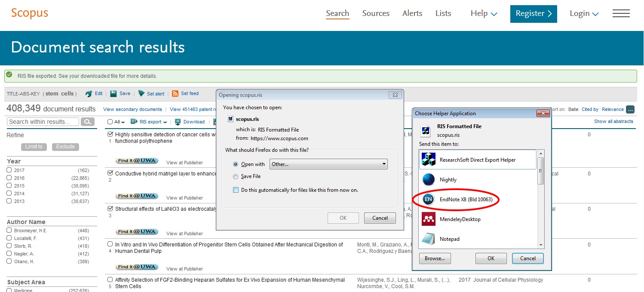Select the ResearchSoft Direct Export Helper icon
The image size is (644, 292).
pyautogui.click(x=429, y=160)
